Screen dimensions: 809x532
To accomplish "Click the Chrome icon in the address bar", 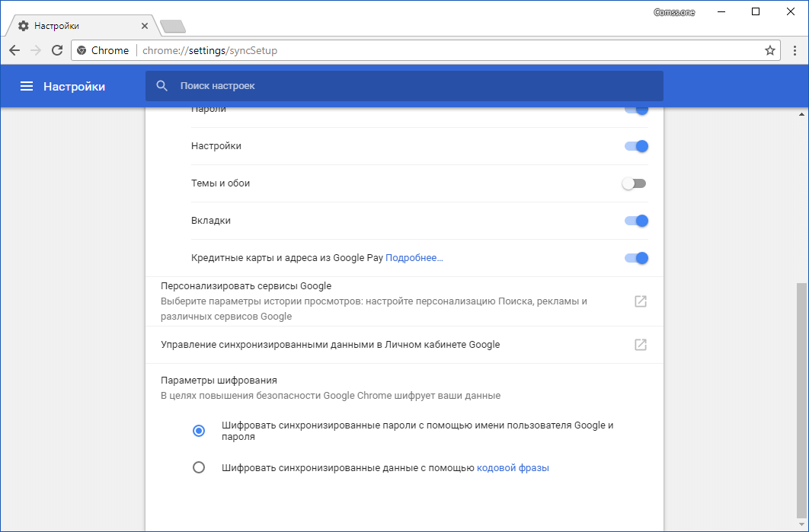I will (x=81, y=50).
